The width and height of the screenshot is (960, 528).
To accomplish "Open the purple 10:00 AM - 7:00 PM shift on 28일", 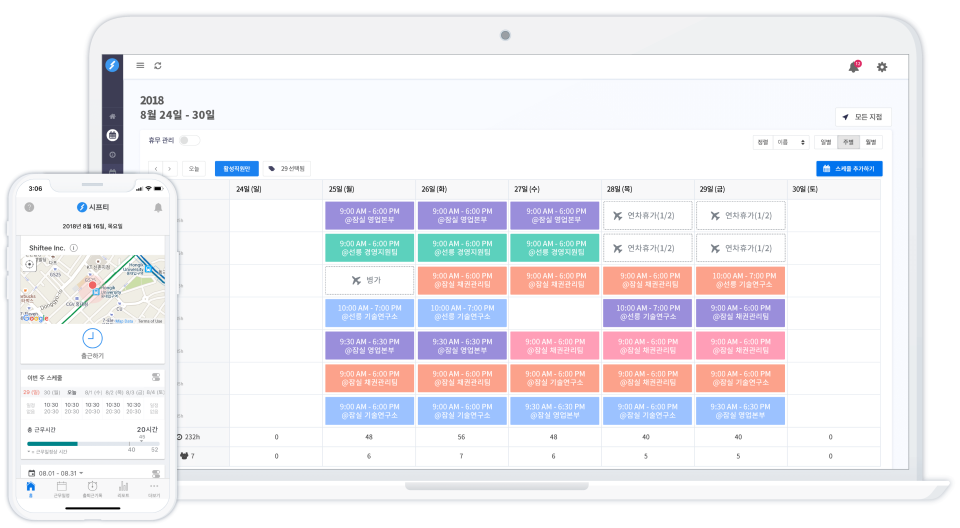I will pyautogui.click(x=648, y=313).
